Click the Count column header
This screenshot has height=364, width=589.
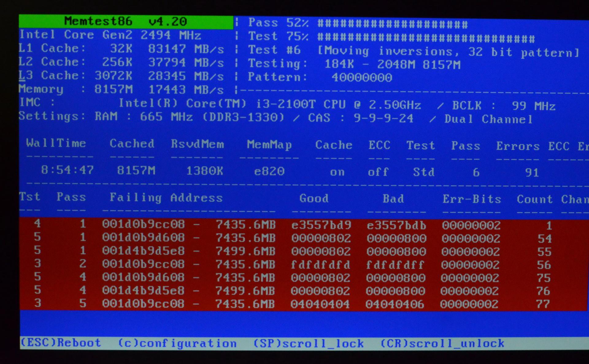pyautogui.click(x=535, y=199)
